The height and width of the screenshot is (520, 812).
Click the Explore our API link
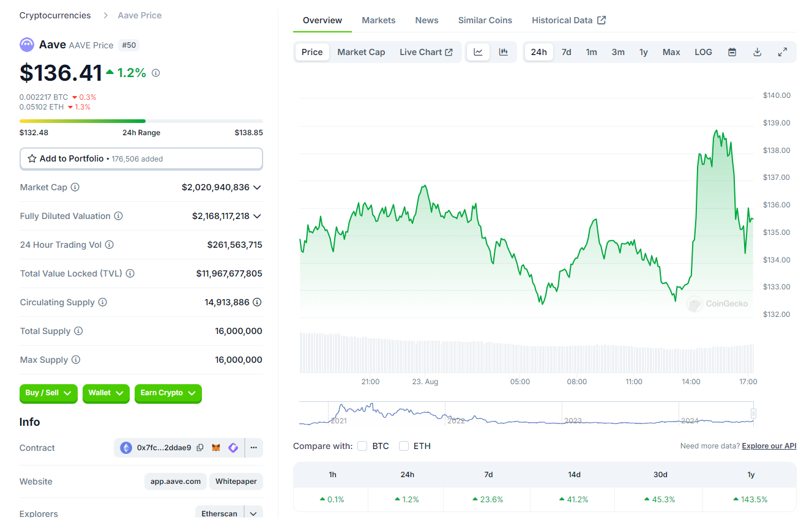769,446
